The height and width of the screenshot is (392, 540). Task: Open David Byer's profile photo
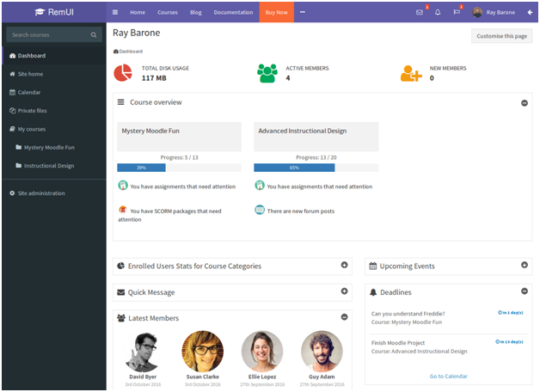pyautogui.click(x=143, y=352)
